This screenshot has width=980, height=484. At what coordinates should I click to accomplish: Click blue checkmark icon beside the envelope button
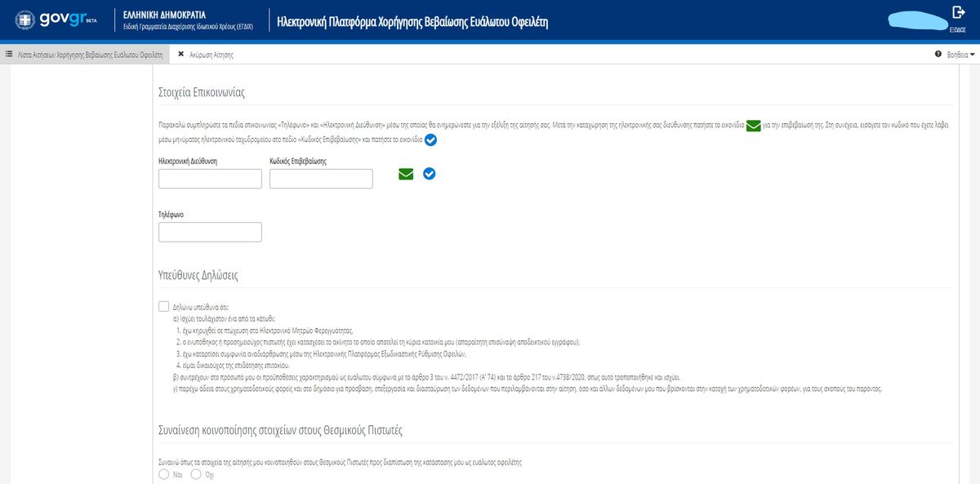coord(430,173)
